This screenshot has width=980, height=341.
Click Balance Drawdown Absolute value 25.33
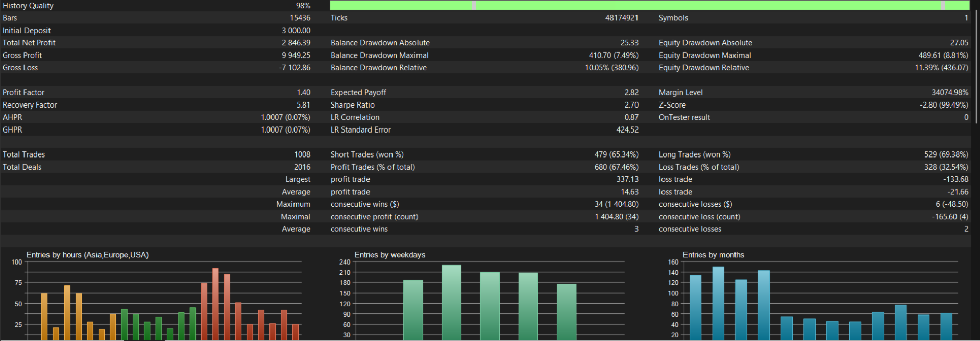point(629,43)
